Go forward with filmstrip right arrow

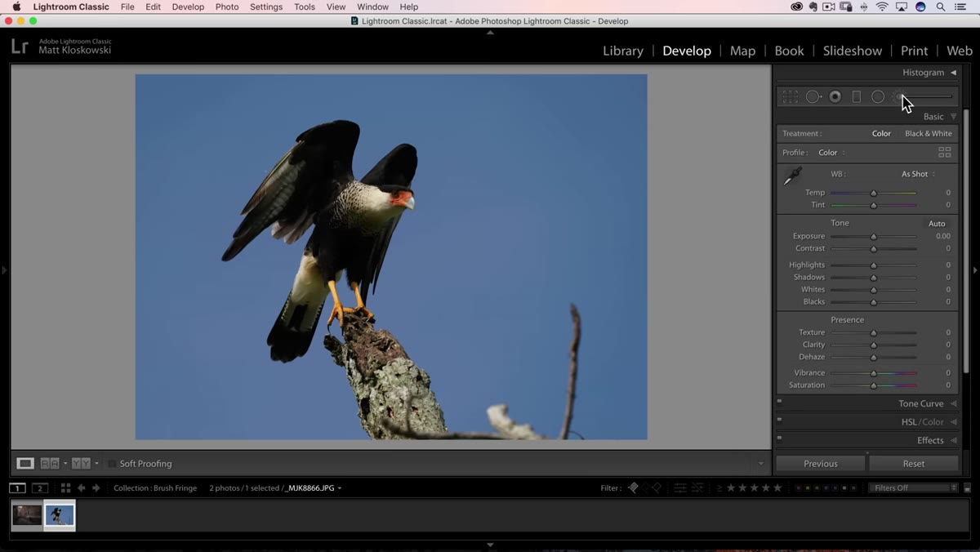(x=96, y=488)
